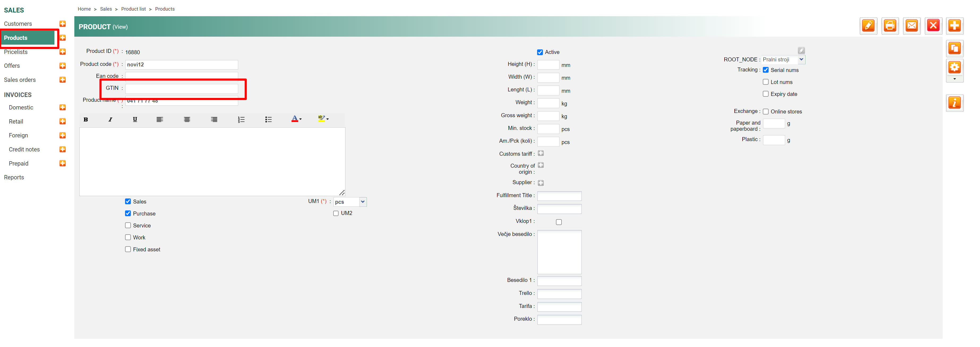The width and height of the screenshot is (980, 347).
Task: Add a new customer with plus icon
Action: tap(63, 24)
